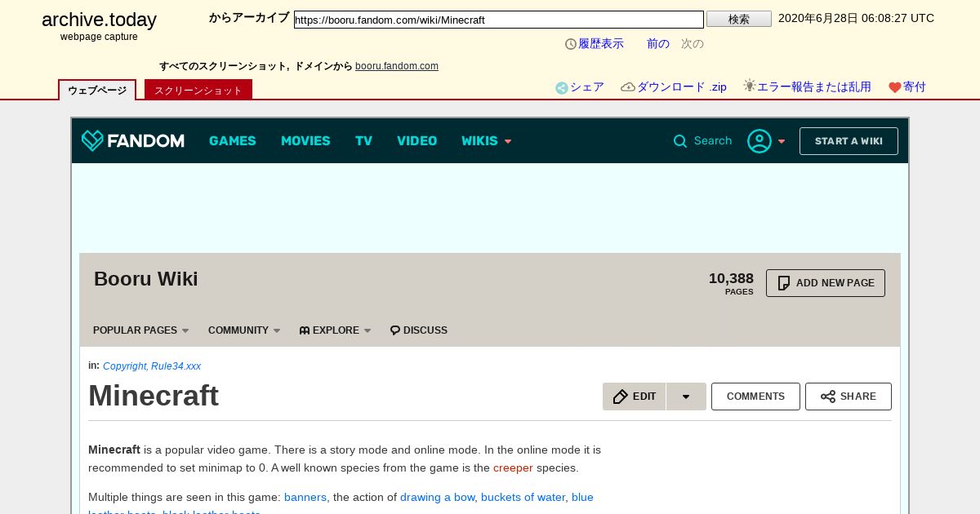Click the シェア share link
Viewport: 980px width, 514px height.
587,87
